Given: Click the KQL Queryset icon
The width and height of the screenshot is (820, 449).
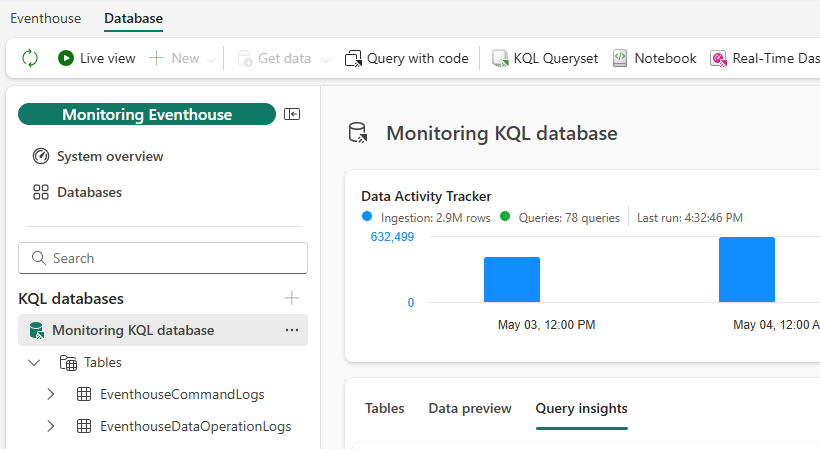Looking at the screenshot, I should [x=500, y=58].
